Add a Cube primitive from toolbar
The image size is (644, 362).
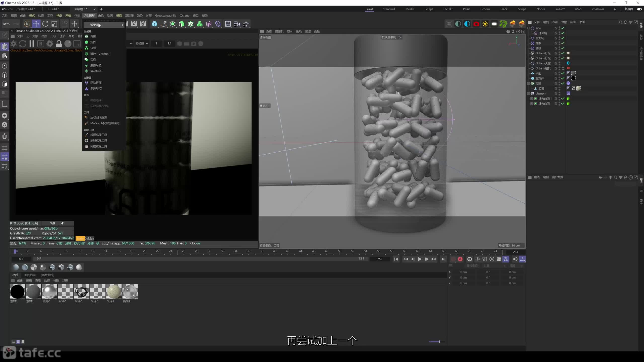click(x=154, y=24)
